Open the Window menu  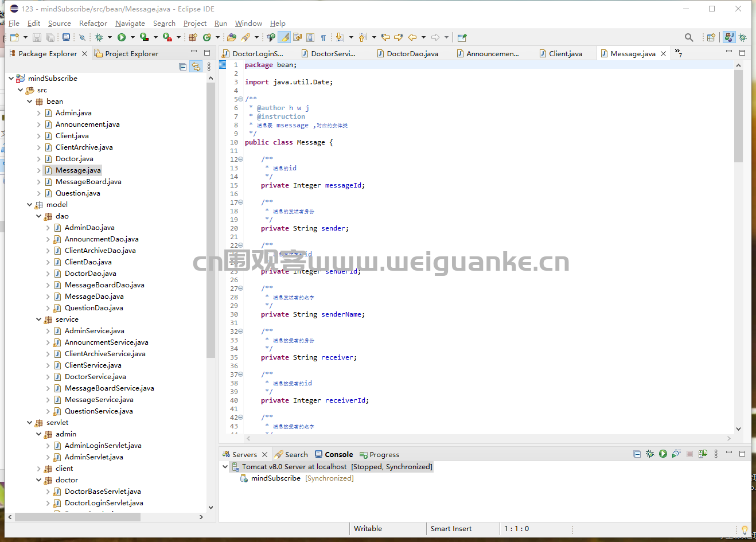(248, 23)
